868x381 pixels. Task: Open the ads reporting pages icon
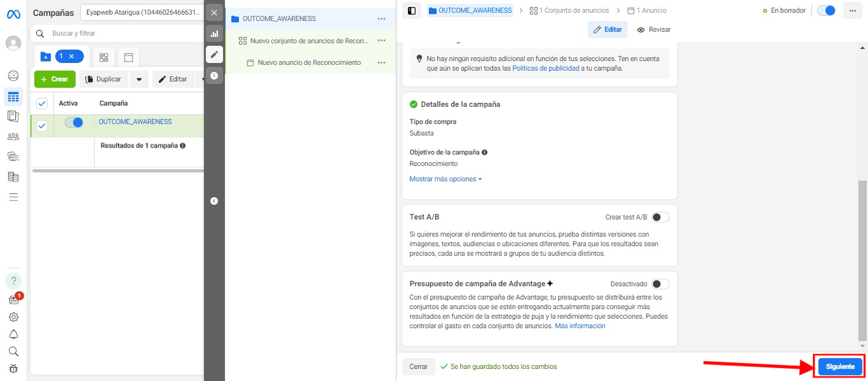pos(13,116)
